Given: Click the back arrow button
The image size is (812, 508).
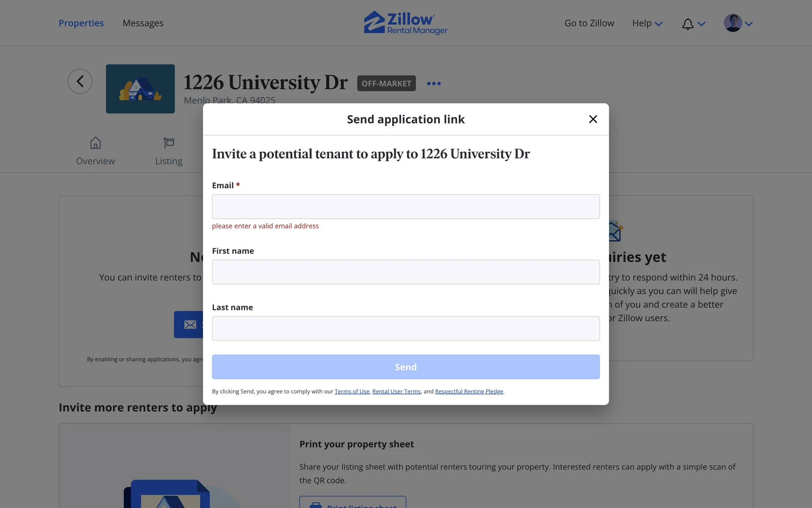Looking at the screenshot, I should click(x=80, y=81).
